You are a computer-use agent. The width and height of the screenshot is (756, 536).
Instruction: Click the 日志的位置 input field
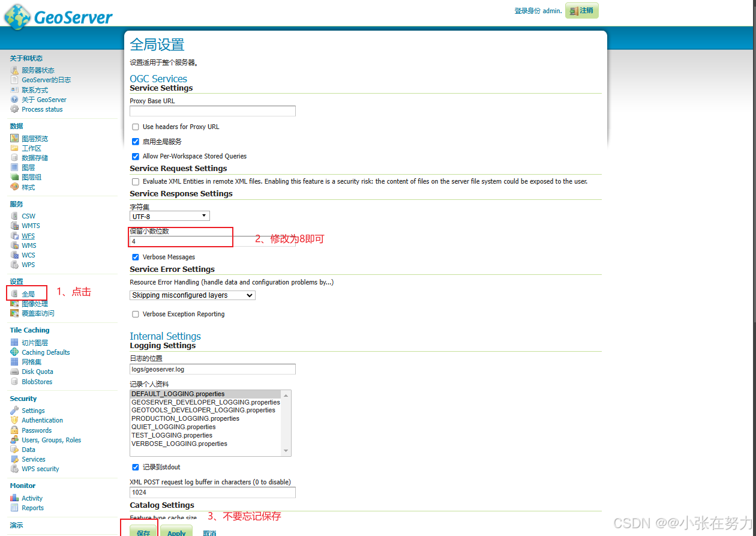pos(212,369)
